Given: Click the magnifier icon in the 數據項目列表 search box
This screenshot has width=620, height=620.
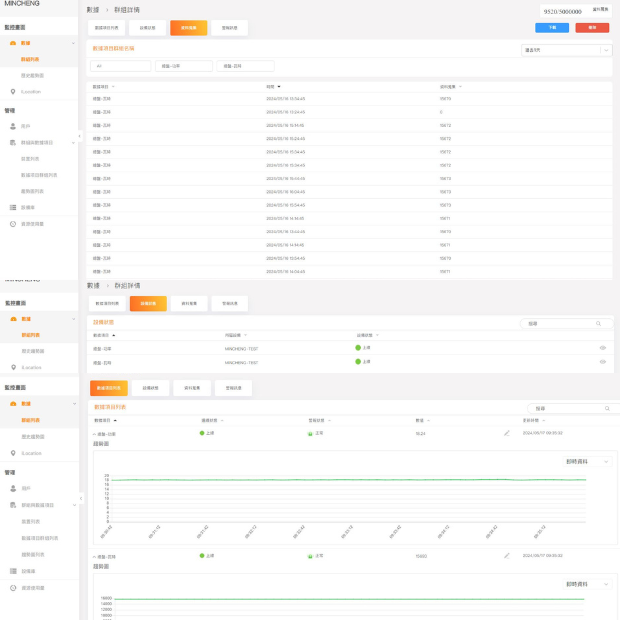Looking at the screenshot, I should click(x=607, y=408).
